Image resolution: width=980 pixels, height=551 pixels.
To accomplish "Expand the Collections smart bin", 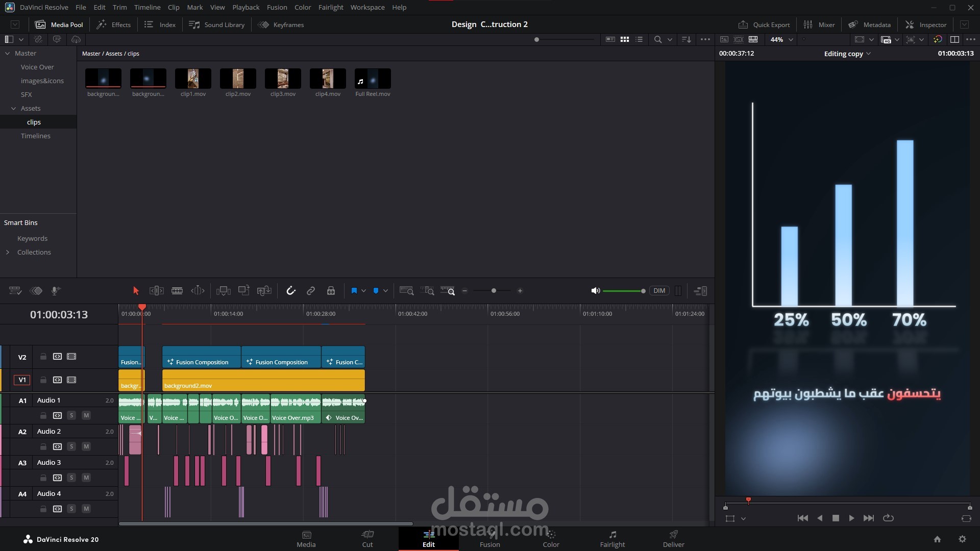I will [x=8, y=252].
